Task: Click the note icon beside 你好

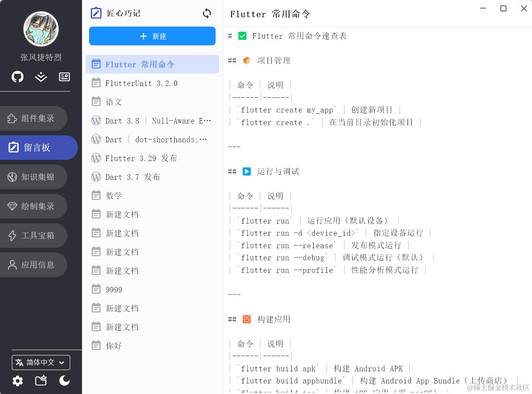Action: (x=96, y=346)
